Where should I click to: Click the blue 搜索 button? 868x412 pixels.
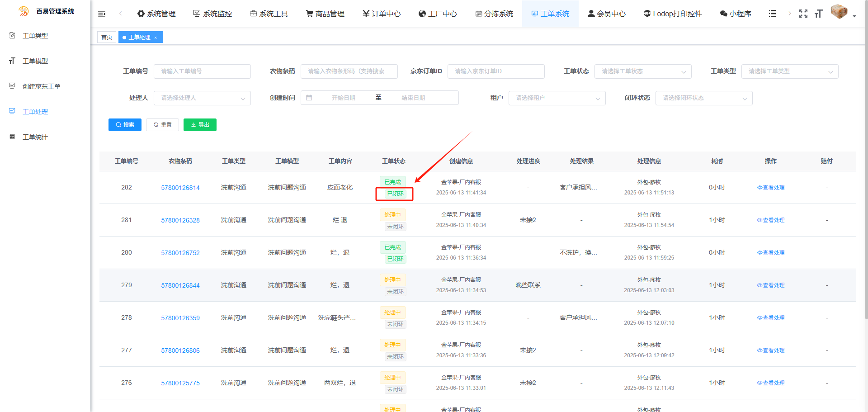125,125
